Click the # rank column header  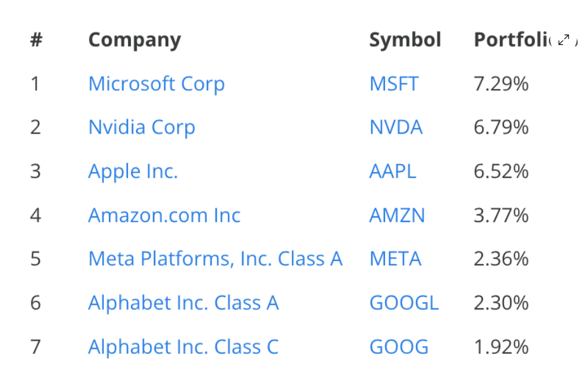(x=36, y=40)
